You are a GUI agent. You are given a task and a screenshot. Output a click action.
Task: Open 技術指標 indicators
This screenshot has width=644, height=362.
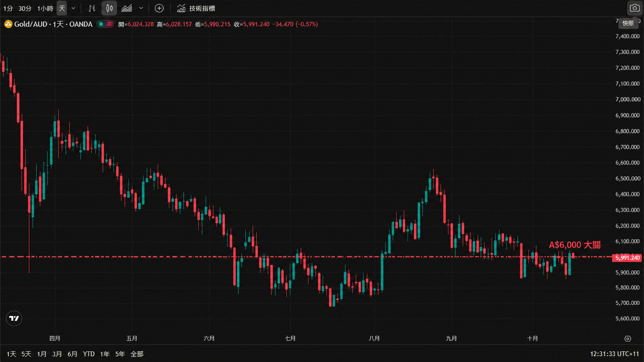click(x=196, y=8)
